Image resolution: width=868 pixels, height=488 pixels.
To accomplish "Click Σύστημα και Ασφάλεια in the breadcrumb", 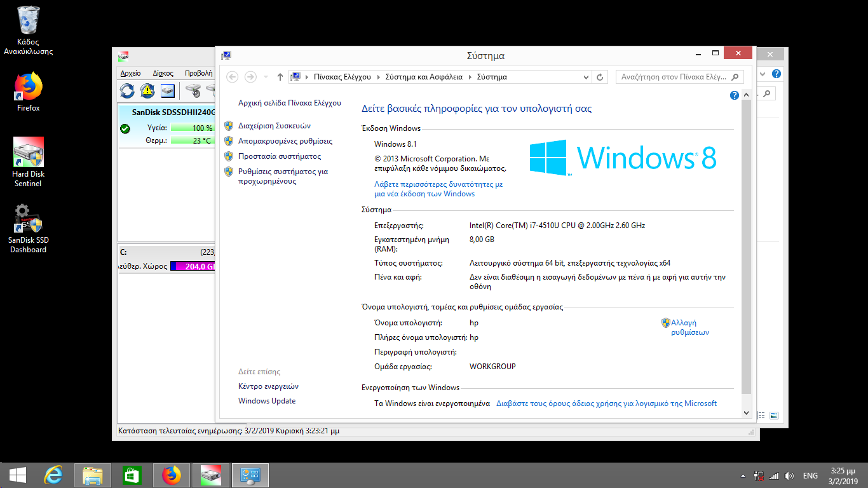I will pyautogui.click(x=424, y=77).
